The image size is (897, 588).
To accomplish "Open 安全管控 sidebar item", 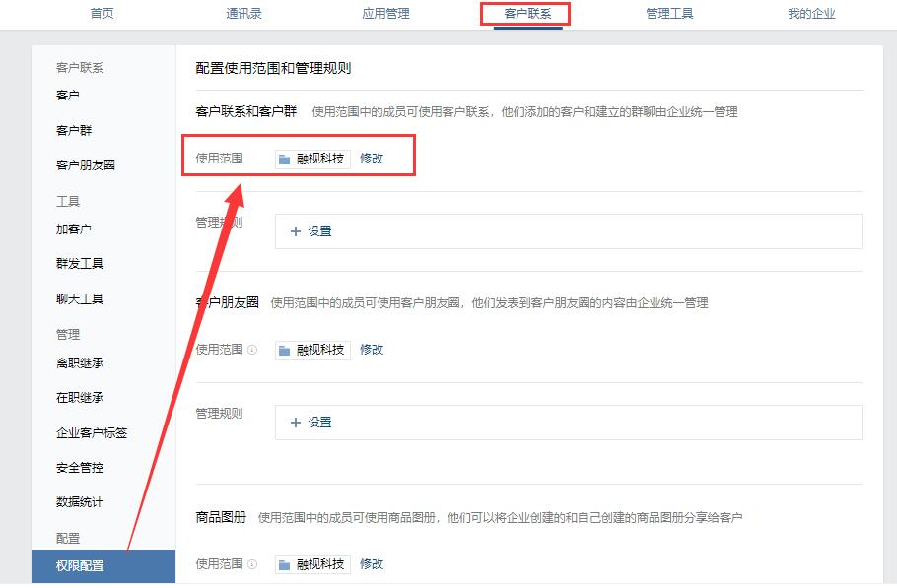I will pyautogui.click(x=80, y=468).
